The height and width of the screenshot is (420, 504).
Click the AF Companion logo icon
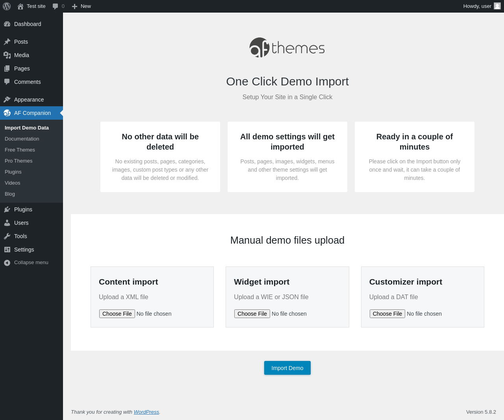pyautogui.click(x=7, y=113)
